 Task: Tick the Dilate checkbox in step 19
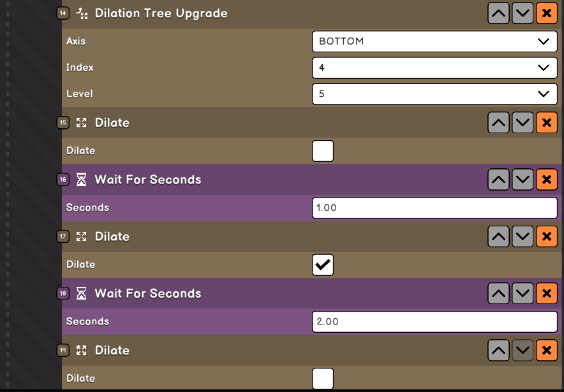(x=323, y=379)
